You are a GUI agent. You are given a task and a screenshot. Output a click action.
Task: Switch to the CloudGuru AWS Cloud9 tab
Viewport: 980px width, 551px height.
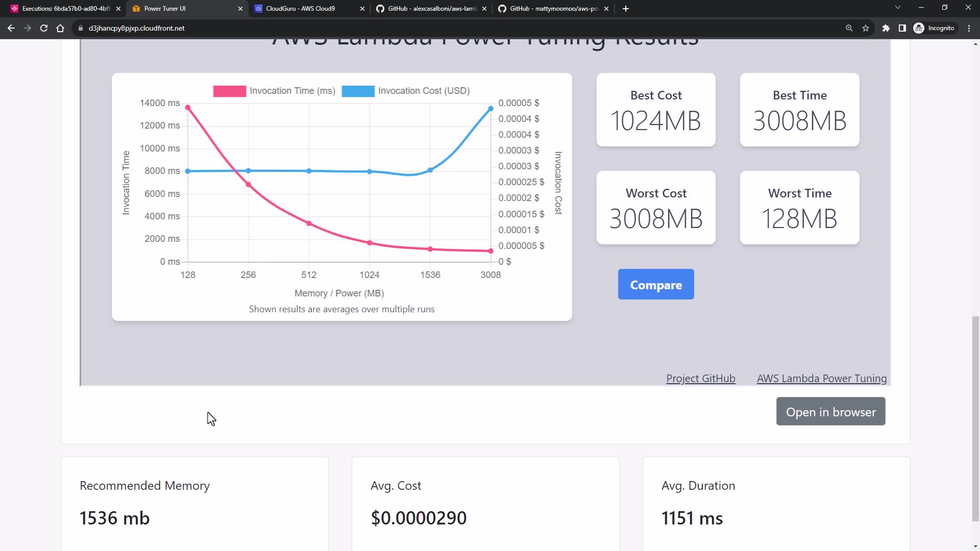pyautogui.click(x=301, y=9)
